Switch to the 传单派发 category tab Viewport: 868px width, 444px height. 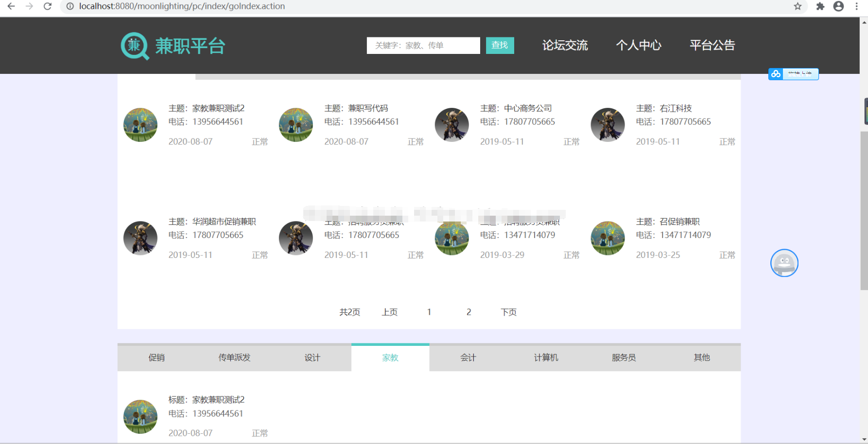(x=234, y=358)
